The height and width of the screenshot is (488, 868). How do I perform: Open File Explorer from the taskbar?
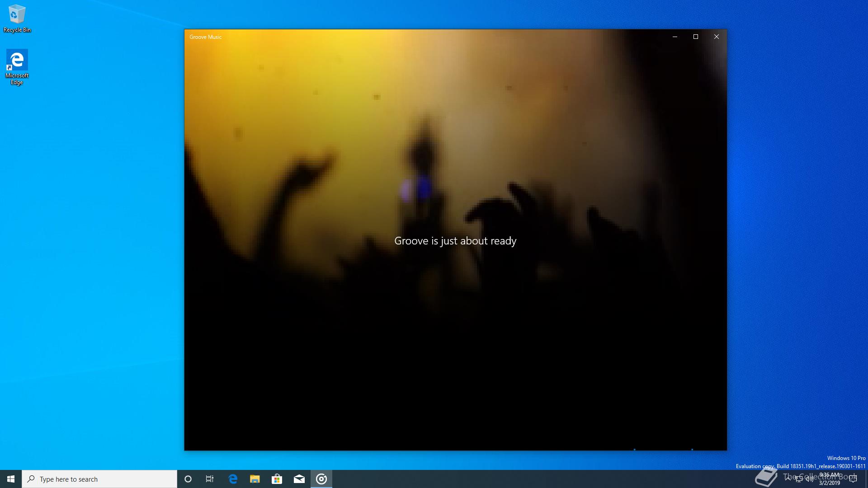point(255,479)
